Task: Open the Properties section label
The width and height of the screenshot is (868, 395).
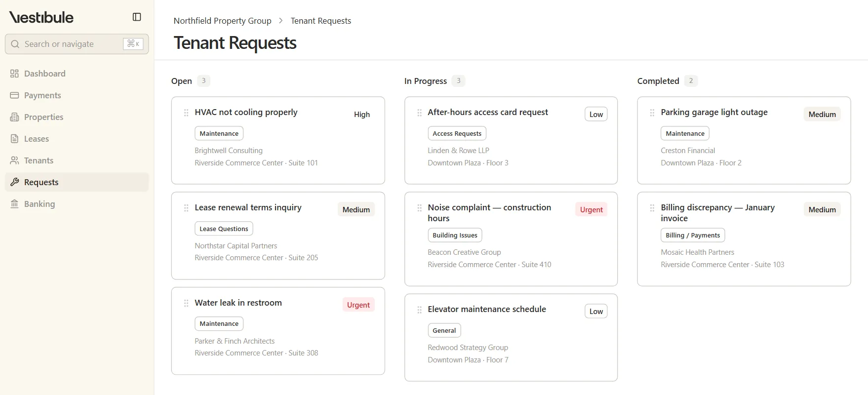Action: pyautogui.click(x=44, y=117)
